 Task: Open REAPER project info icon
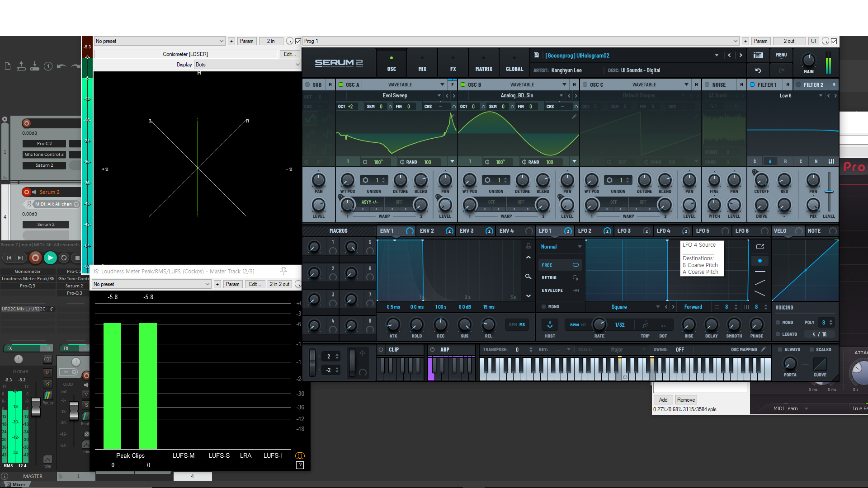48,66
